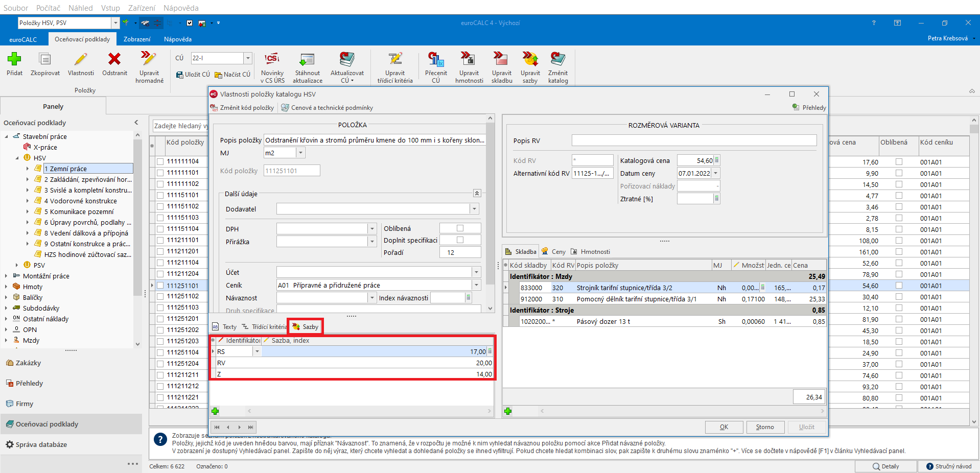Click Uložit CÚ save button
Image resolution: width=980 pixels, height=473 pixels.
click(193, 75)
